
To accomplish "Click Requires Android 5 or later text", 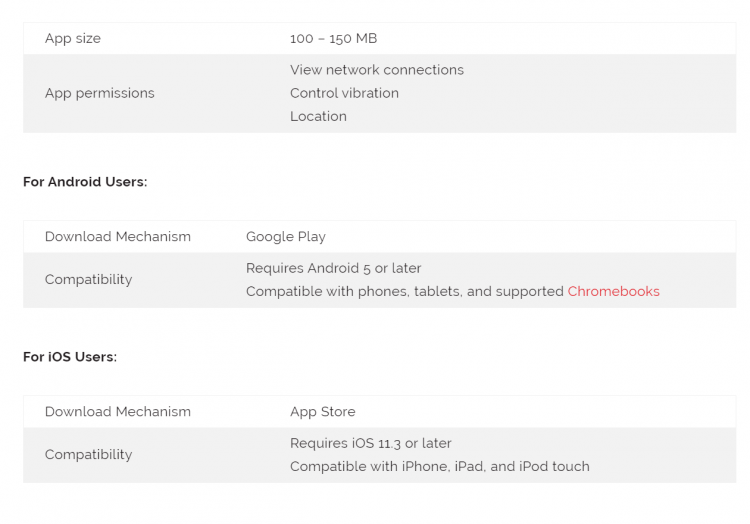I will click(x=333, y=268).
